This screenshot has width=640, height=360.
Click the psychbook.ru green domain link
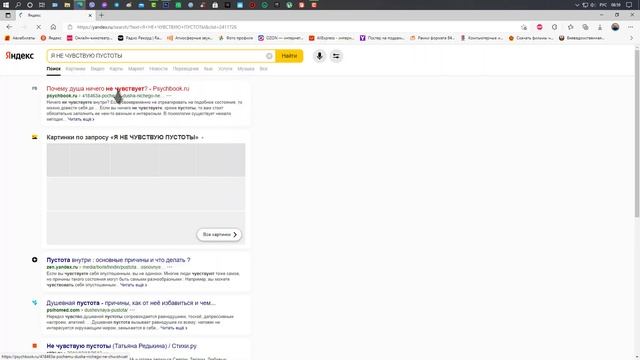tap(62, 96)
